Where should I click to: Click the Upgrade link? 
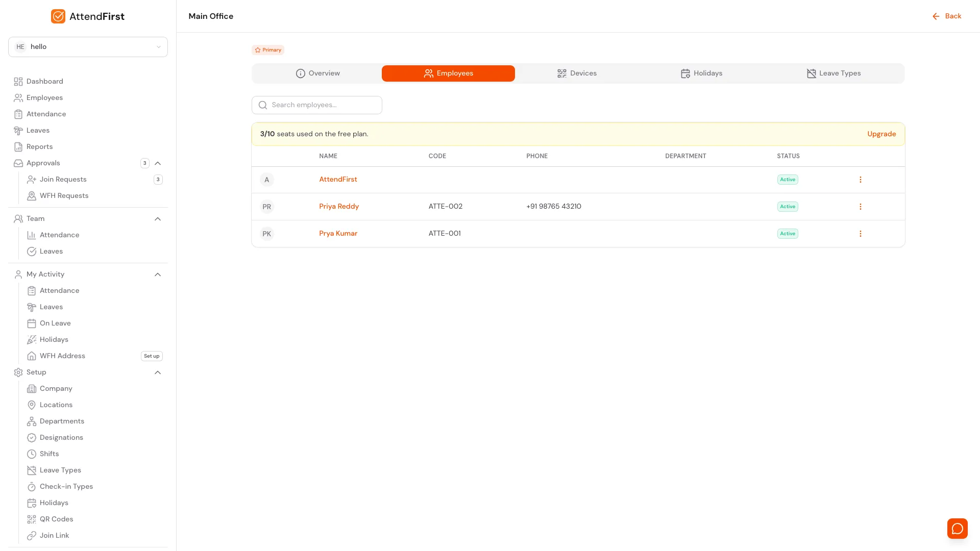[x=881, y=134]
